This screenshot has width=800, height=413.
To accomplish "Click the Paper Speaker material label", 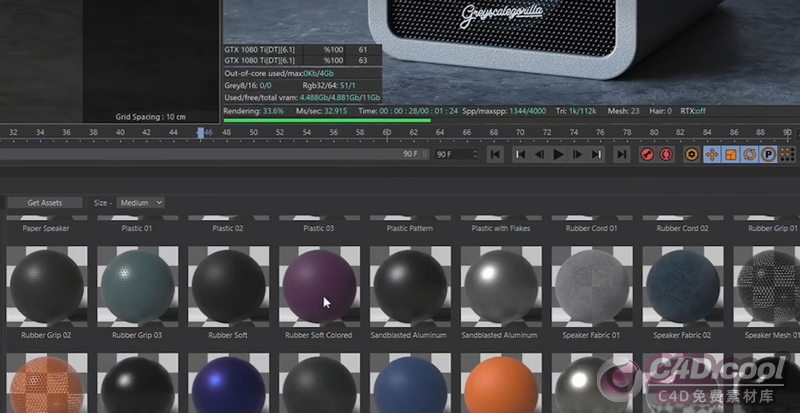I will tap(46, 228).
